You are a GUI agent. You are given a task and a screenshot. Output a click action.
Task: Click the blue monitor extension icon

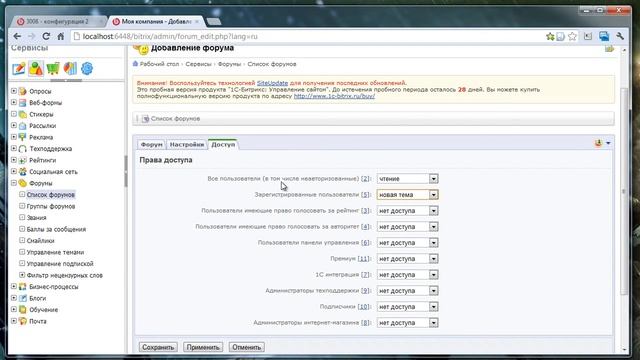(604, 36)
